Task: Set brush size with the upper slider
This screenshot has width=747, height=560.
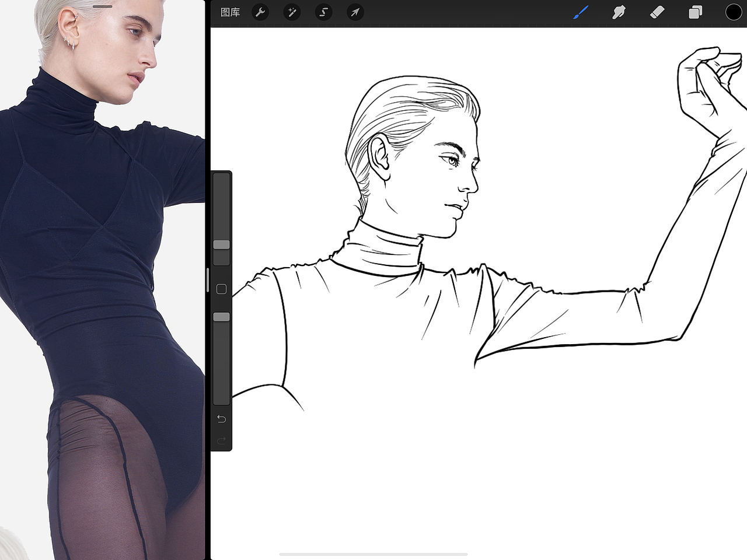Action: 221,245
